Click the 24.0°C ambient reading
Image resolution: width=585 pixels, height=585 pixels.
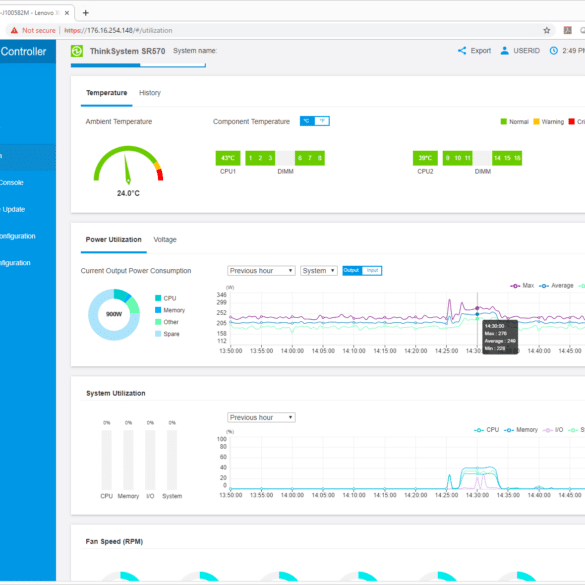point(128,193)
